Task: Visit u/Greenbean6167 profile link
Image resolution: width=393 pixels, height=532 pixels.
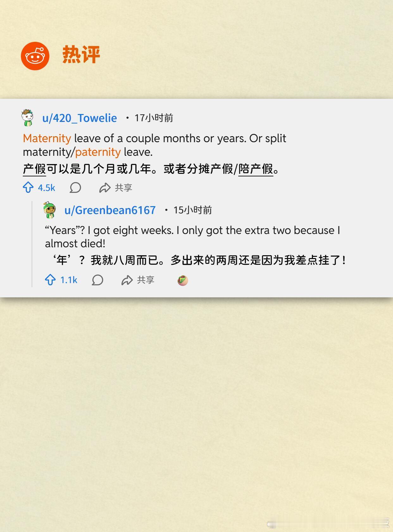Action: [110, 210]
